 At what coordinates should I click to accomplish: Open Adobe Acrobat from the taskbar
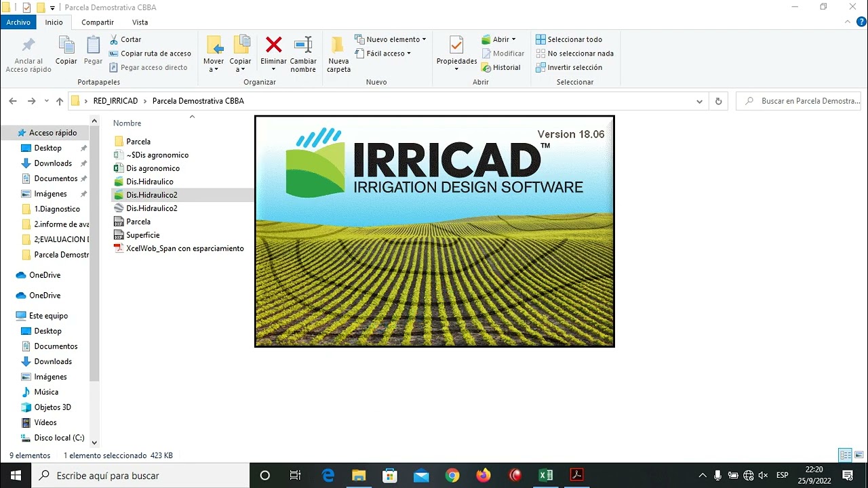click(x=577, y=475)
